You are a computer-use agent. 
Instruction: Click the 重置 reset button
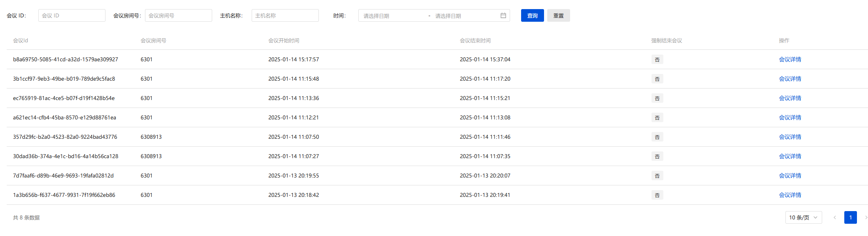(558, 15)
